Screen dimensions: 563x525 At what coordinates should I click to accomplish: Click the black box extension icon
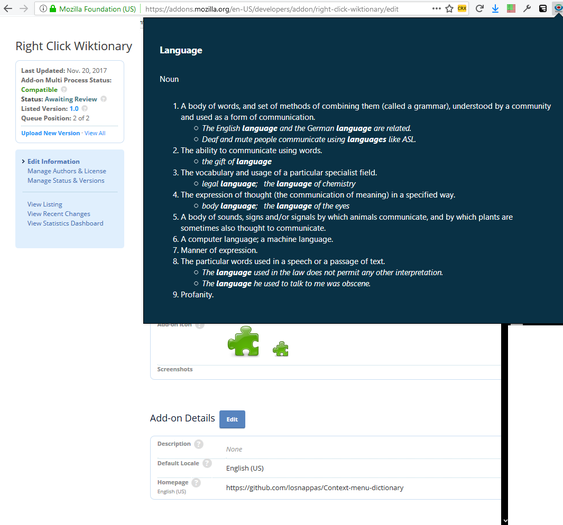543,9
